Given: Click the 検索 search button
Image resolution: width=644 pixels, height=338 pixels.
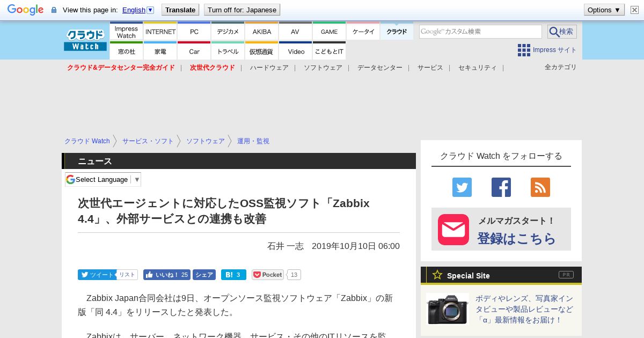Looking at the screenshot, I should 562,32.
